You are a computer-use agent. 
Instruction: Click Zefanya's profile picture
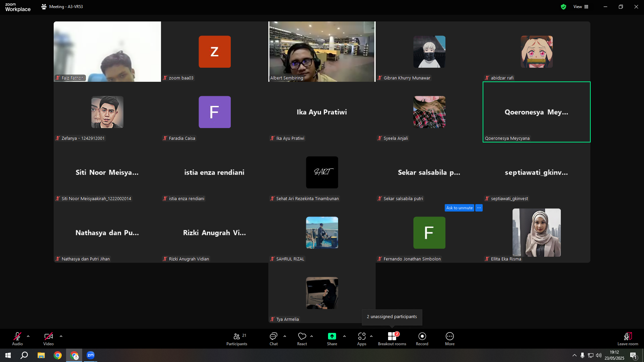click(107, 112)
